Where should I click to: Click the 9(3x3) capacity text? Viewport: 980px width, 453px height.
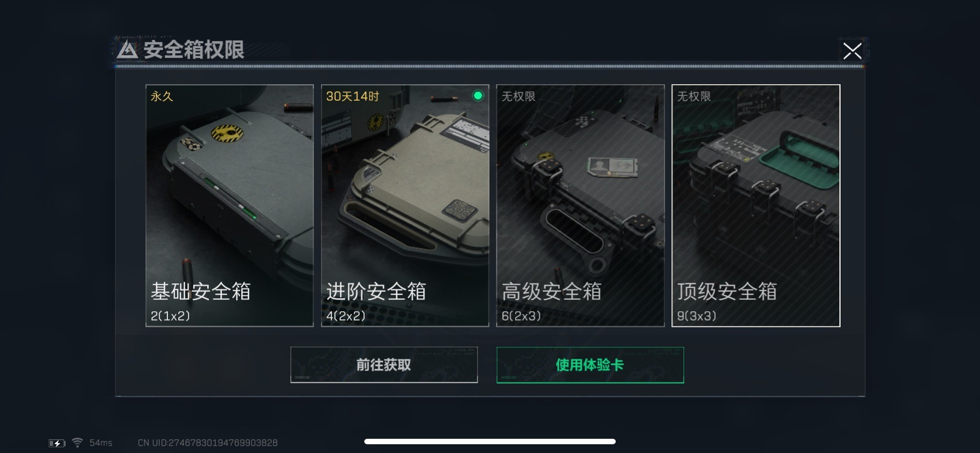[697, 316]
